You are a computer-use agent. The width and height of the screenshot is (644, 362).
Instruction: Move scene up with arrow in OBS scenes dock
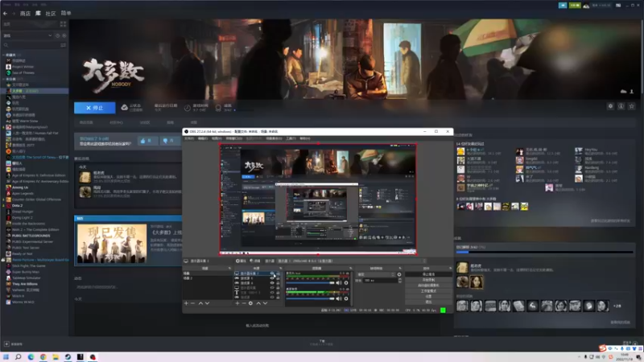[x=200, y=303]
